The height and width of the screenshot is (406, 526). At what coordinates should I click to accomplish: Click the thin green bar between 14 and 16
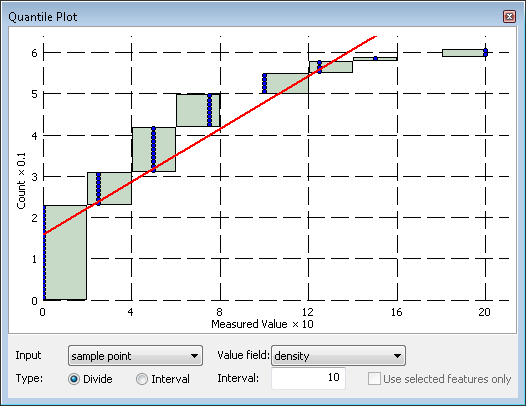[375, 59]
